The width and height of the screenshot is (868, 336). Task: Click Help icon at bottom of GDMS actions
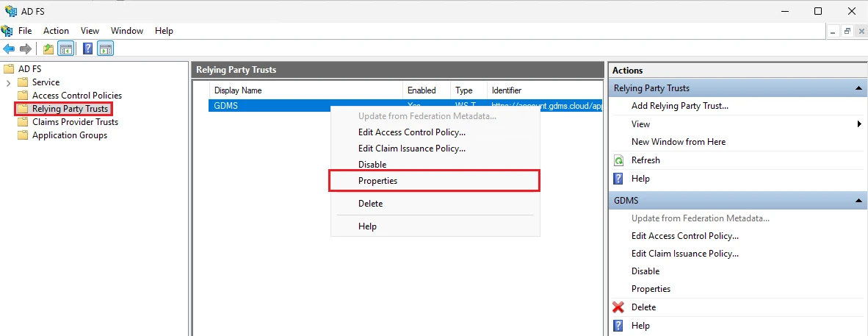(619, 326)
